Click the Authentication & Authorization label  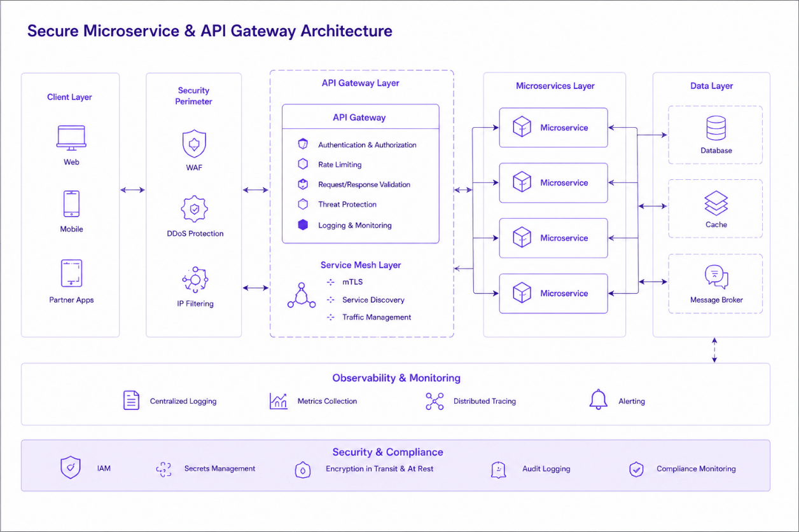[368, 145]
